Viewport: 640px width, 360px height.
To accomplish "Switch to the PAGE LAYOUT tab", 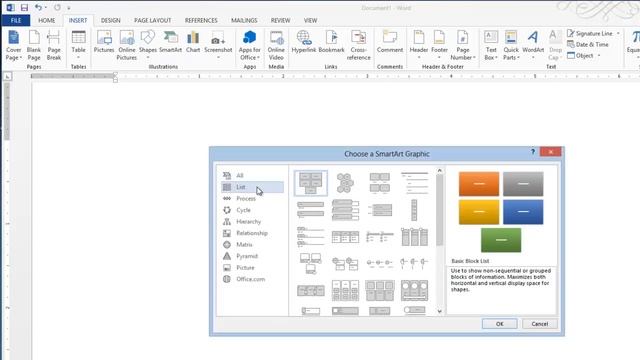I will [153, 20].
